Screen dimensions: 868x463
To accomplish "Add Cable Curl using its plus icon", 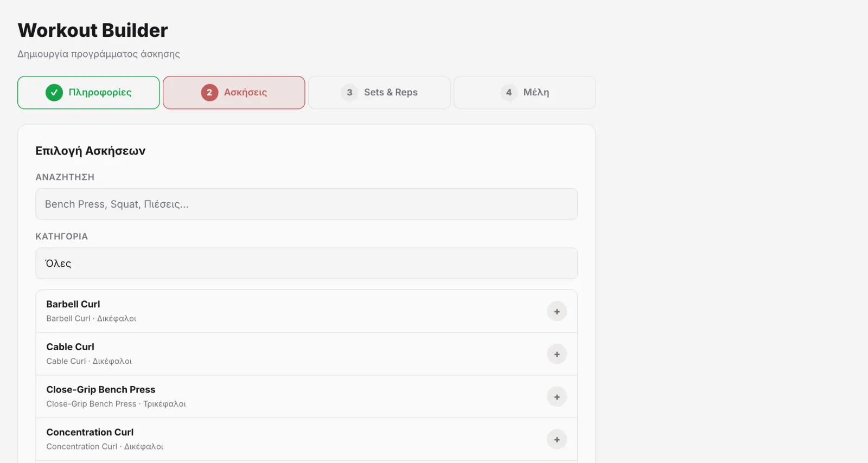I will (557, 354).
